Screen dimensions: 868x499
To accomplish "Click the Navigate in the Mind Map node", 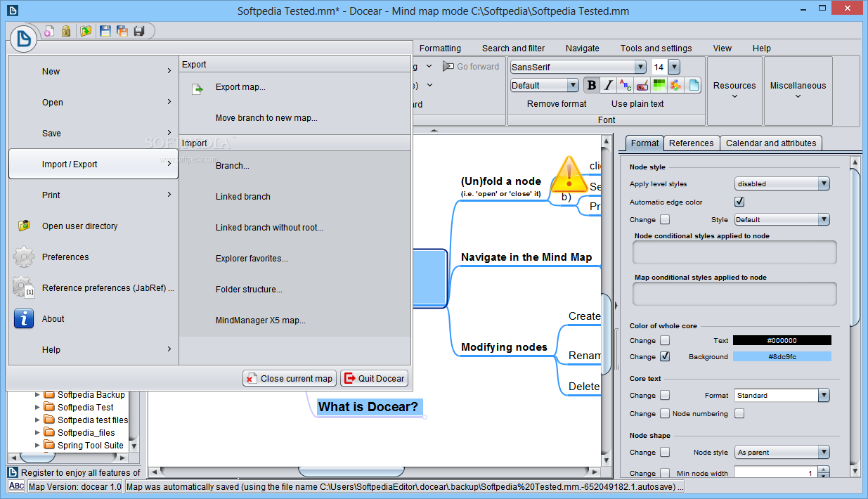I will 526,257.
